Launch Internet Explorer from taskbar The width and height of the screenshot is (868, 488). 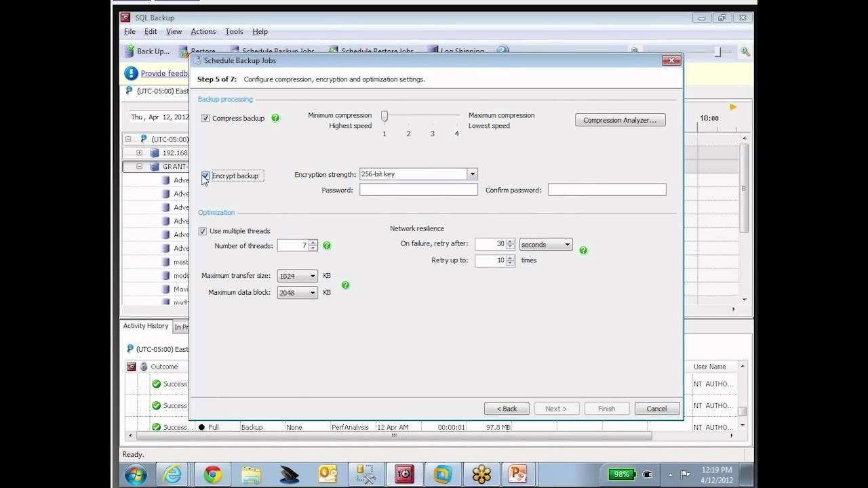tap(173, 474)
